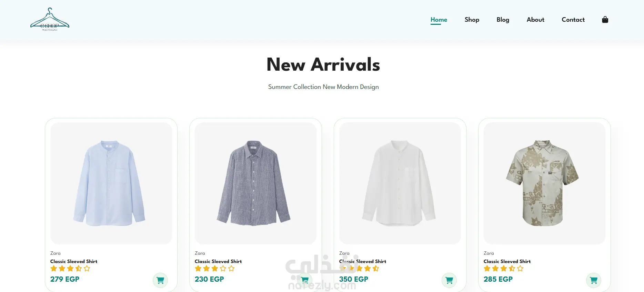644x292 pixels.
Task: Open the white shirt product image
Action: point(400,183)
